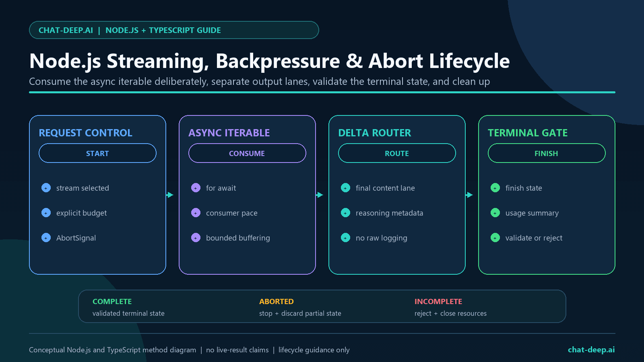Click 'validated terminal state' description
644x362 pixels.
tap(128, 313)
